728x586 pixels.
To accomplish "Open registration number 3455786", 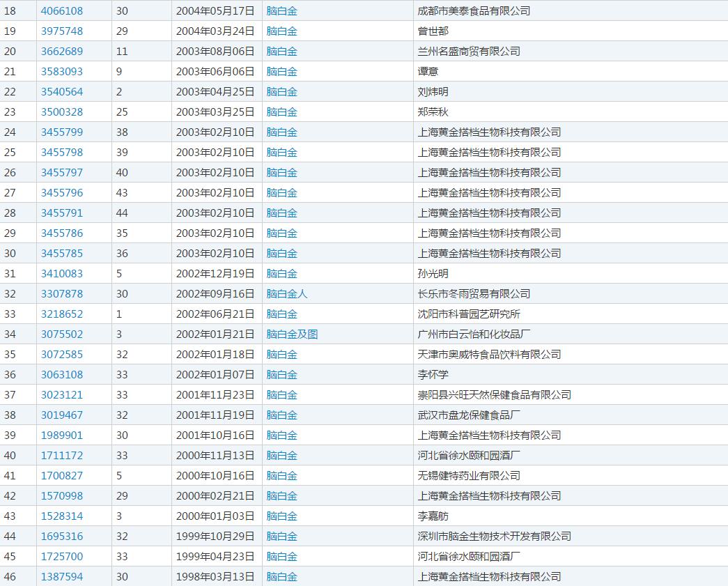I will [62, 233].
